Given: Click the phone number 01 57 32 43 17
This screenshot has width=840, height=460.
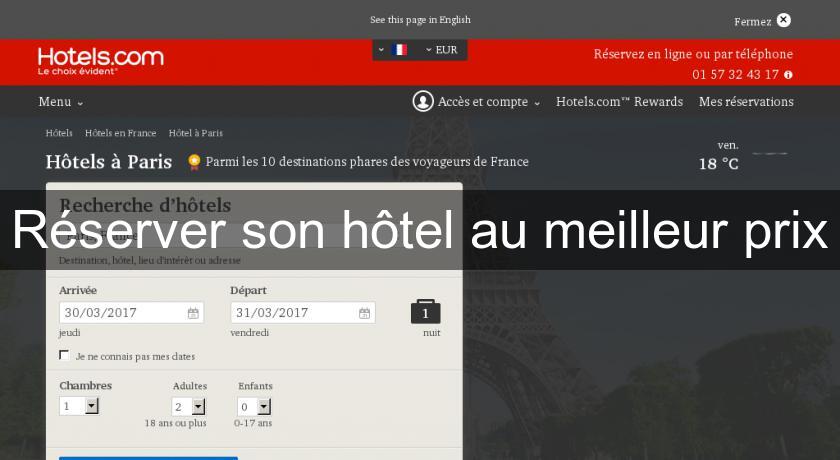Looking at the screenshot, I should coord(735,74).
